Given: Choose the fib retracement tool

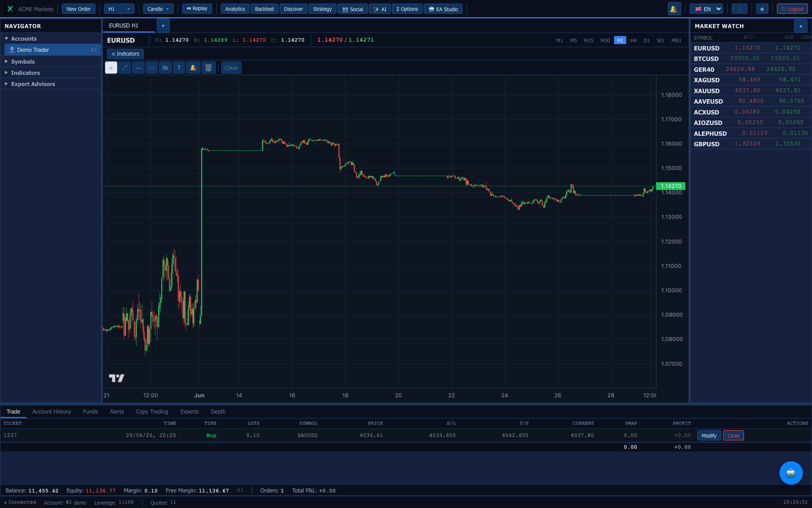Looking at the screenshot, I should (x=165, y=68).
